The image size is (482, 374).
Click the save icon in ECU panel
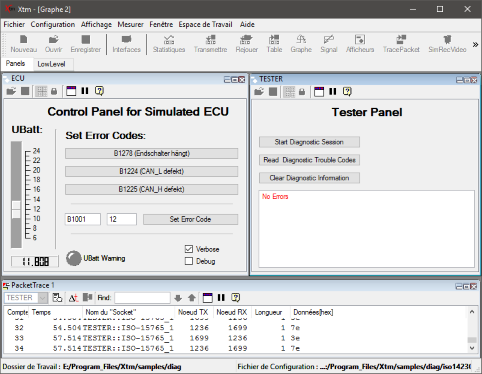click(x=25, y=91)
